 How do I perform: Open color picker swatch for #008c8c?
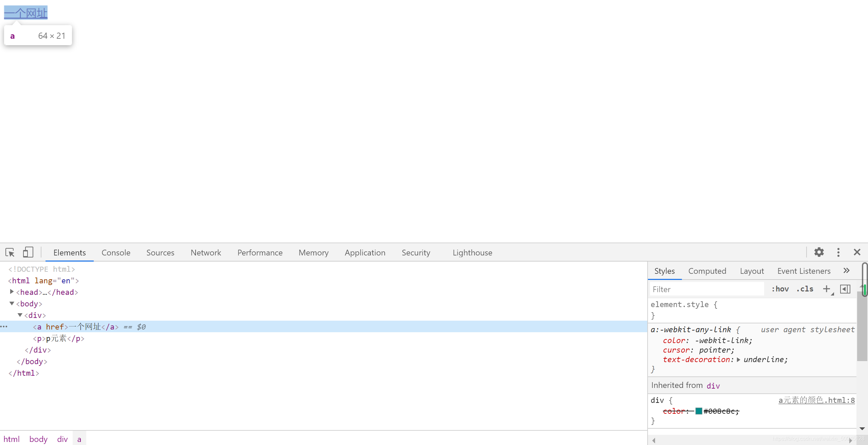point(699,411)
